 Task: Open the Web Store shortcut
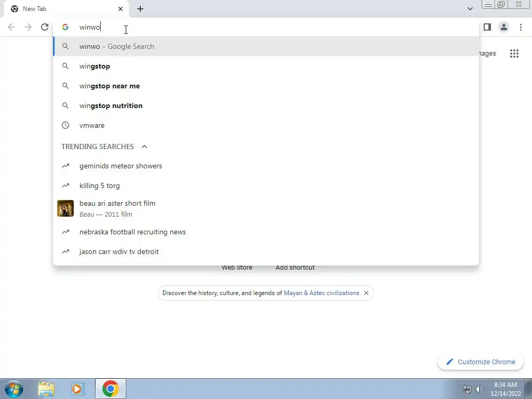click(x=237, y=268)
